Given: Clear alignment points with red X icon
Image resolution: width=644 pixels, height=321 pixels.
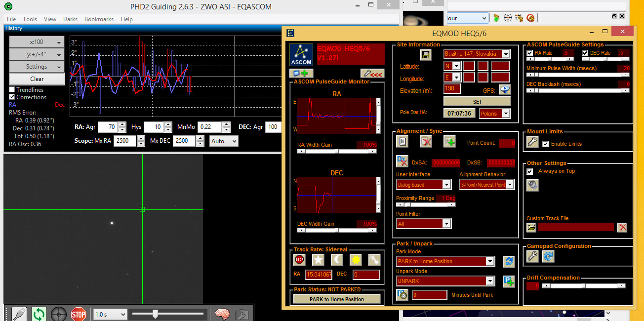Looking at the screenshot, I should pos(426,142).
